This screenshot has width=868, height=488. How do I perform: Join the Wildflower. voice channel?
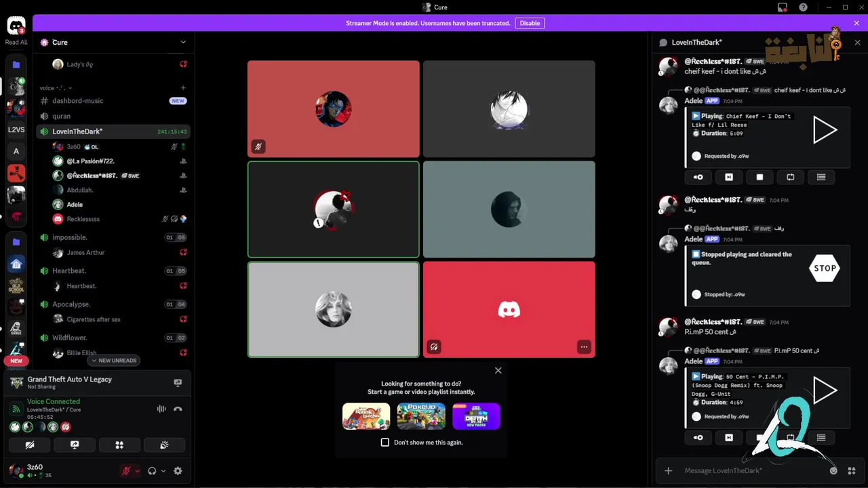tap(113, 338)
